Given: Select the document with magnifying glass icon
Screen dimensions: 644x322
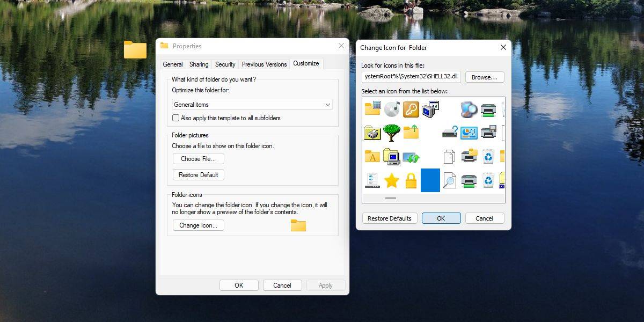Looking at the screenshot, I should (x=450, y=181).
